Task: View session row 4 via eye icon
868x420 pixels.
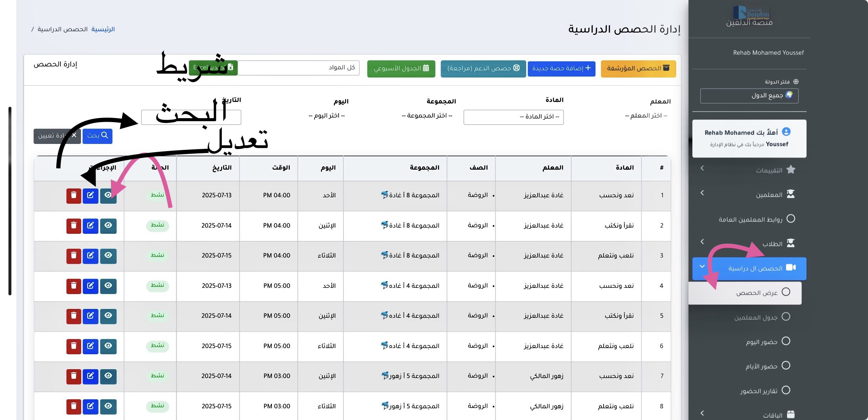Action: [x=108, y=286]
